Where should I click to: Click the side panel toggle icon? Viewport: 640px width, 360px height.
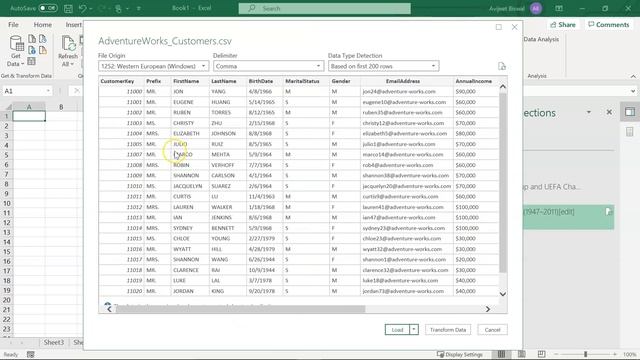click(x=630, y=111)
